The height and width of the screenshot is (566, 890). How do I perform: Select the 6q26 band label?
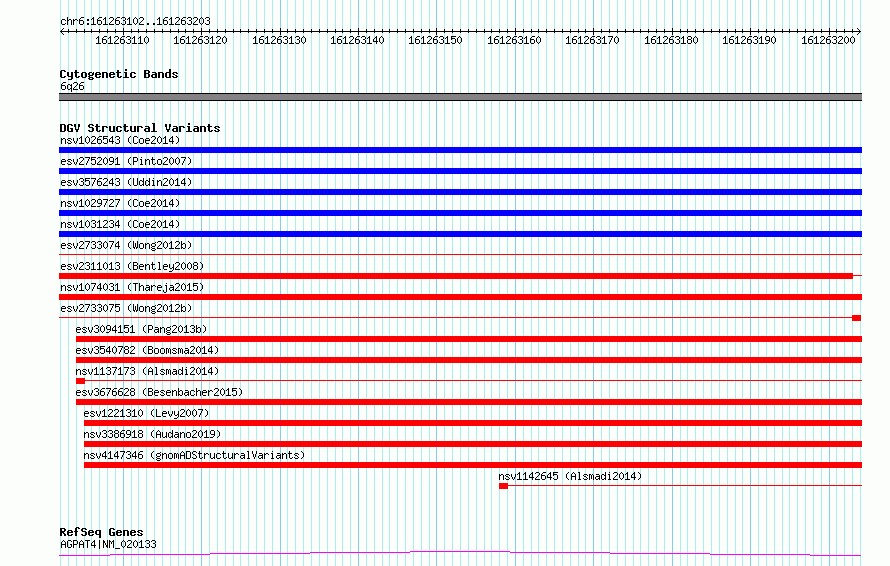tap(72, 86)
